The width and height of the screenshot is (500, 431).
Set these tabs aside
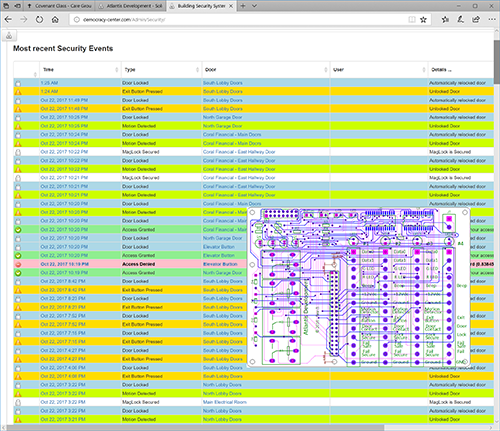17,6
